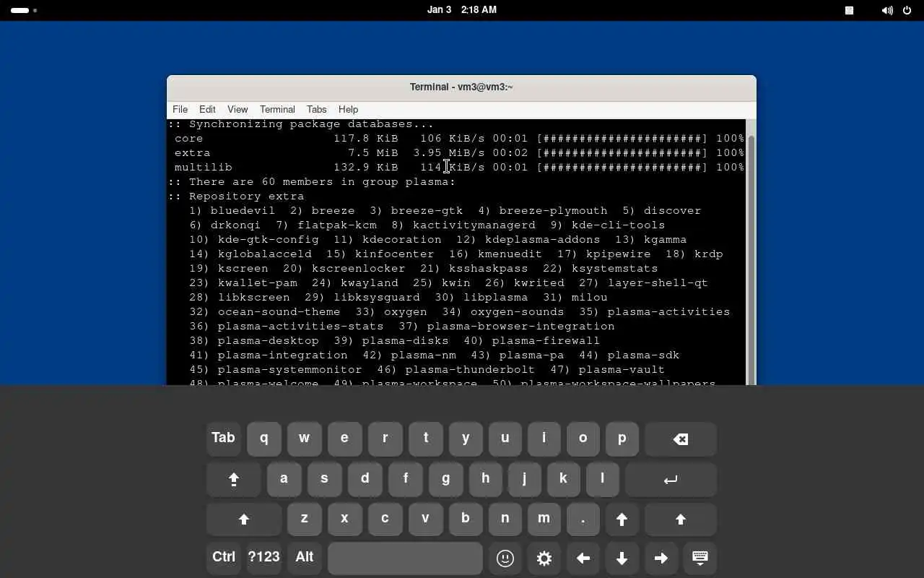Tap the up arrow key beside the period key
Image resolution: width=924 pixels, height=578 pixels.
(x=622, y=519)
